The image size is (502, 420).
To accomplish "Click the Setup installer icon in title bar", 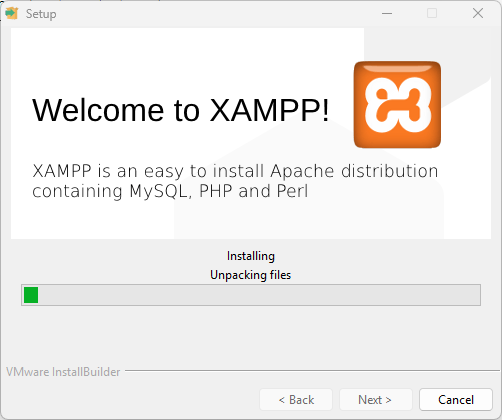I will coord(12,13).
